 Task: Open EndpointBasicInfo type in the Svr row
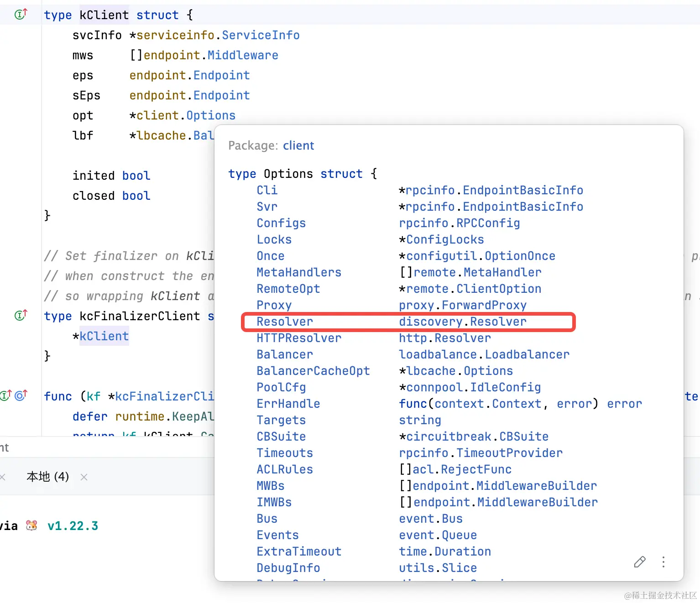[523, 207]
